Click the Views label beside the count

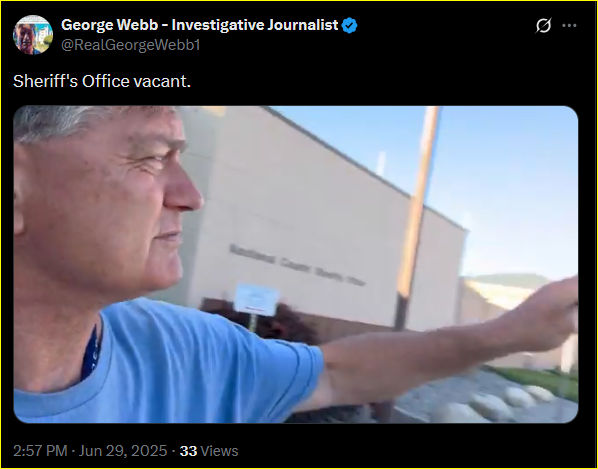point(219,451)
